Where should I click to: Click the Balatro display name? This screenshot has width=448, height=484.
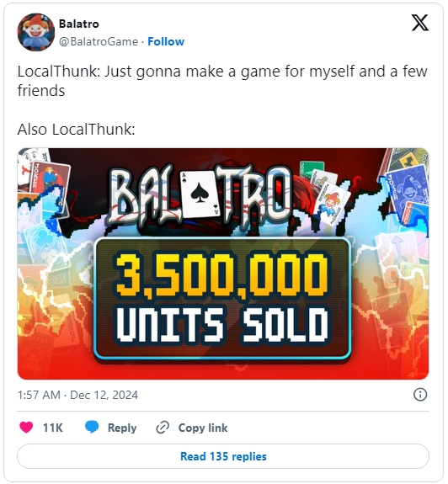pos(79,24)
